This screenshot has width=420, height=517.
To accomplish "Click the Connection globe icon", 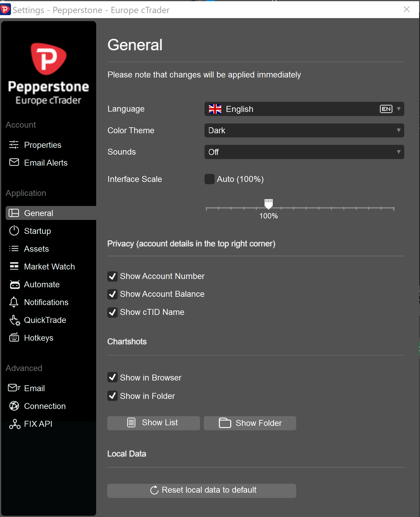I will click(14, 406).
